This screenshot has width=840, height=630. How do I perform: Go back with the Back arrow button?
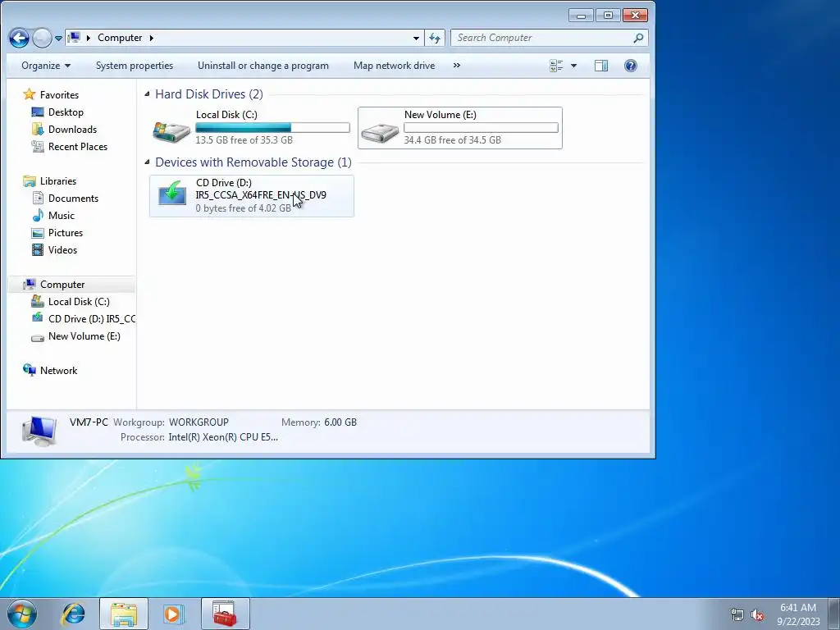20,38
